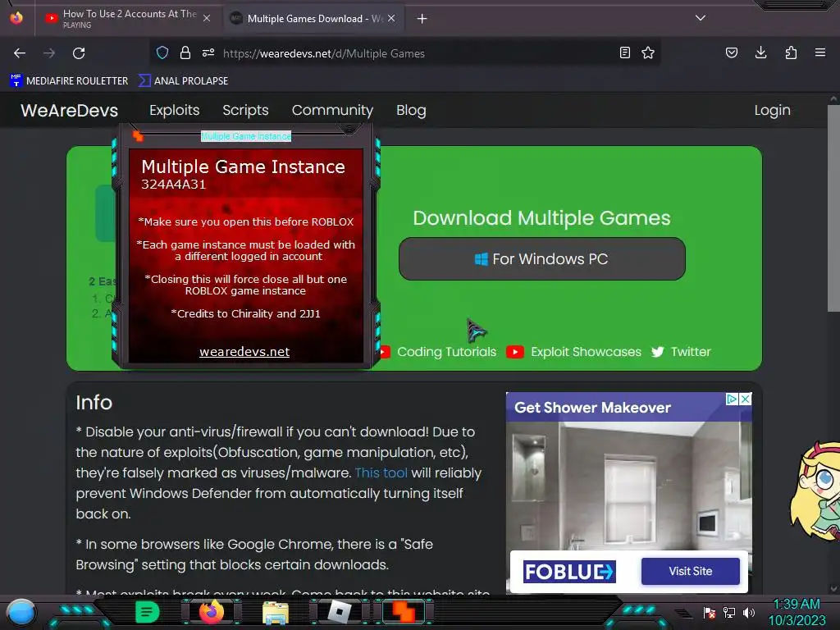This screenshot has height=630, width=840.
Task: Open the Exploits menu
Action: pos(175,111)
